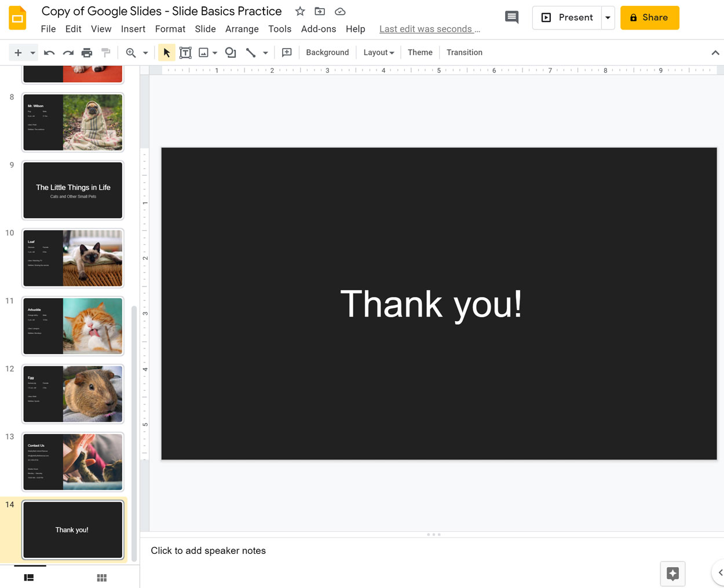Open the Insert menu
This screenshot has width=724, height=588.
[133, 29]
